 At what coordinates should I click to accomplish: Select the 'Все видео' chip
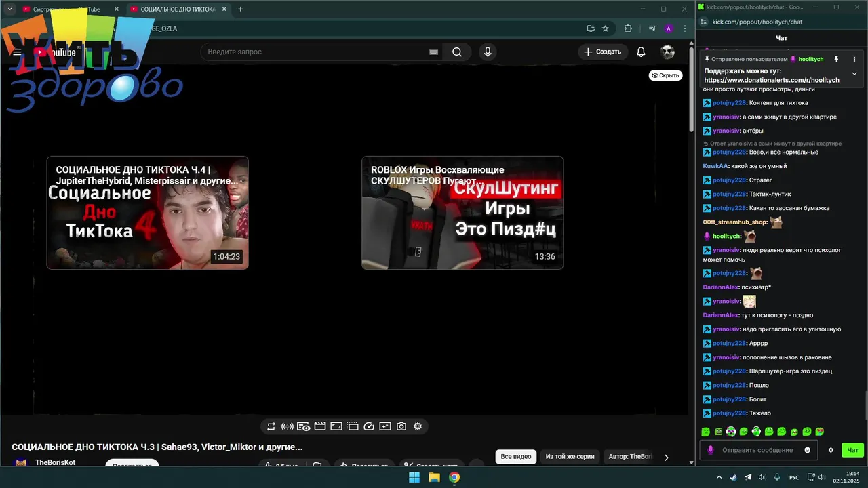click(x=516, y=457)
